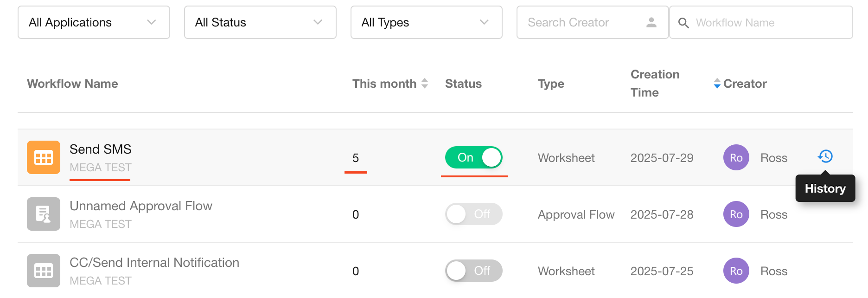Click the magnifier icon beside Workflow Name
868x298 pixels.
pos(683,23)
